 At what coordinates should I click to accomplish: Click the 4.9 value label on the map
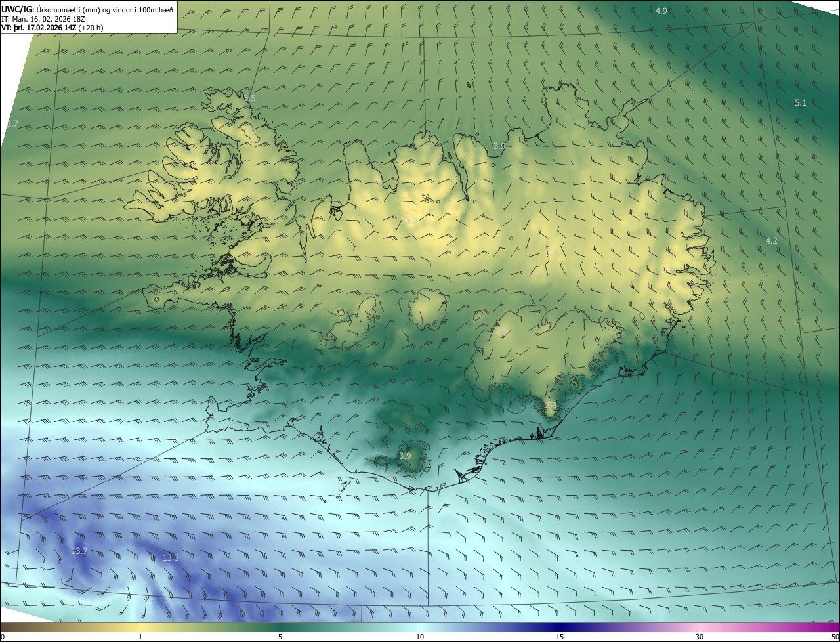pos(661,11)
